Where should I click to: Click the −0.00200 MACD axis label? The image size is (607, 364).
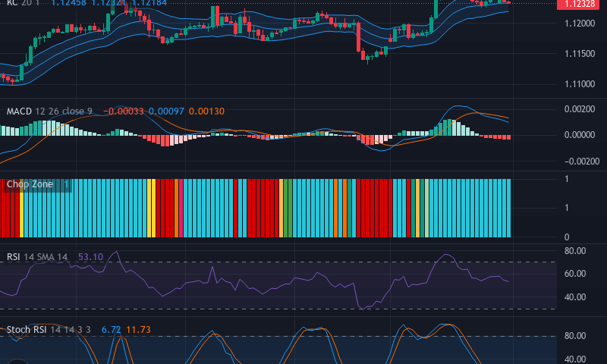[582, 162]
